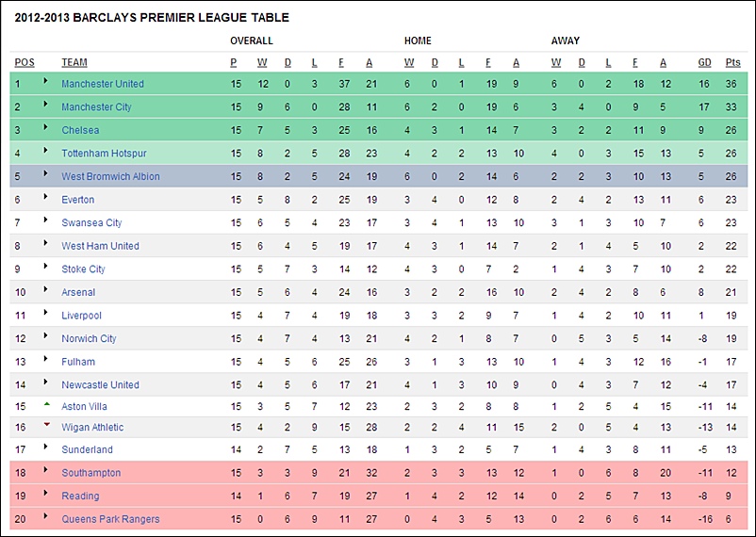756x537 pixels.
Task: Open the Manchester City team link
Action: point(96,107)
